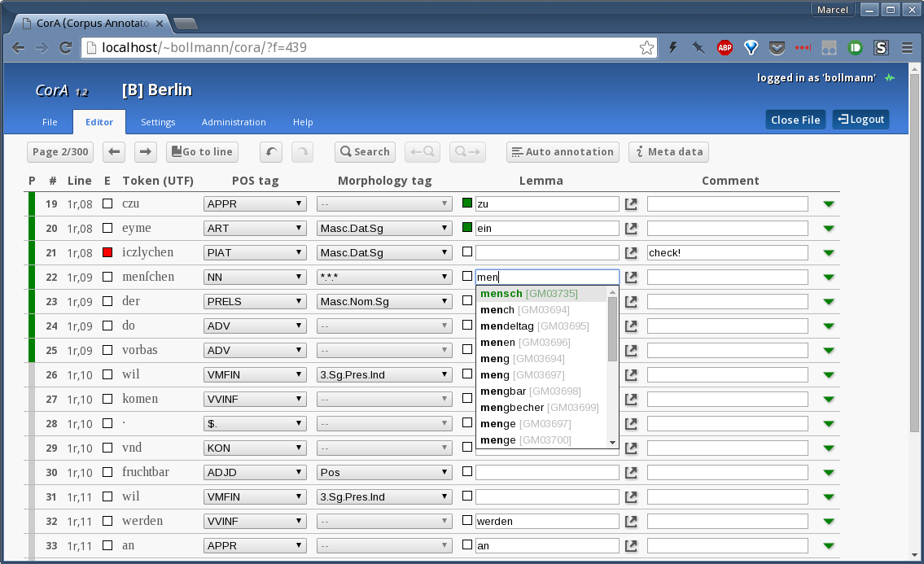The width and height of the screenshot is (924, 564).
Task: Click green row-menu arrow for row 21
Action: point(829,253)
